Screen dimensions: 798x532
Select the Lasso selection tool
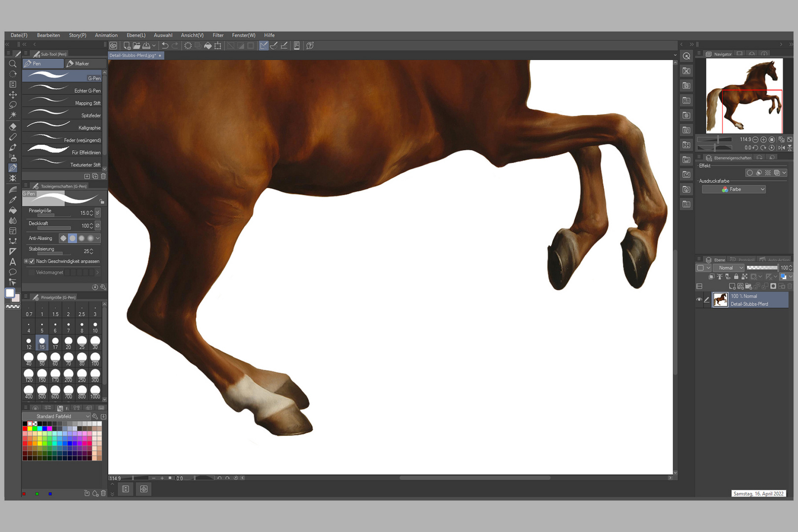[x=13, y=104]
